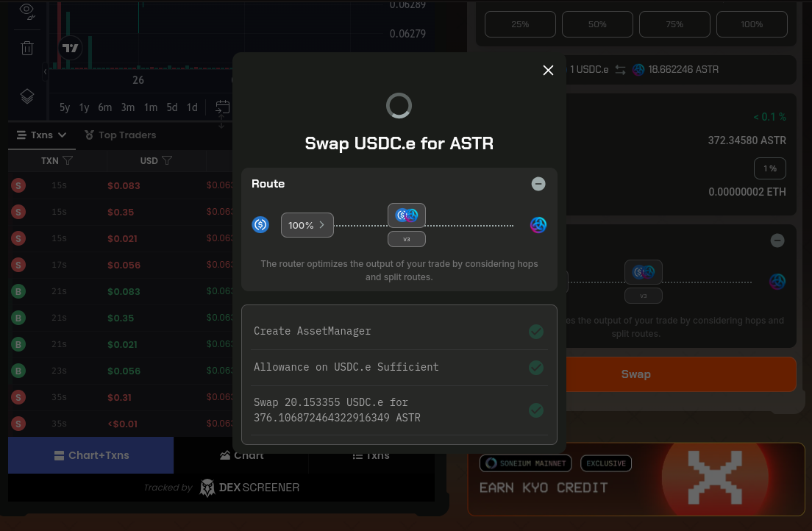Click the ASTR icon in background route

[x=777, y=281]
